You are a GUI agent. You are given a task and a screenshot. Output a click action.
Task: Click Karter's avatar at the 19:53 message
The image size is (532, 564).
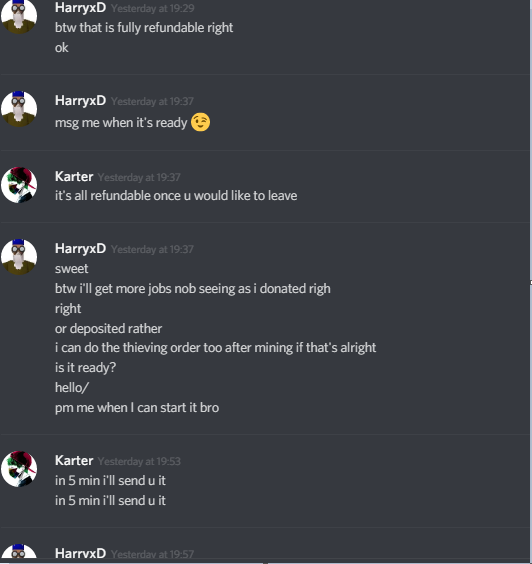point(19,469)
